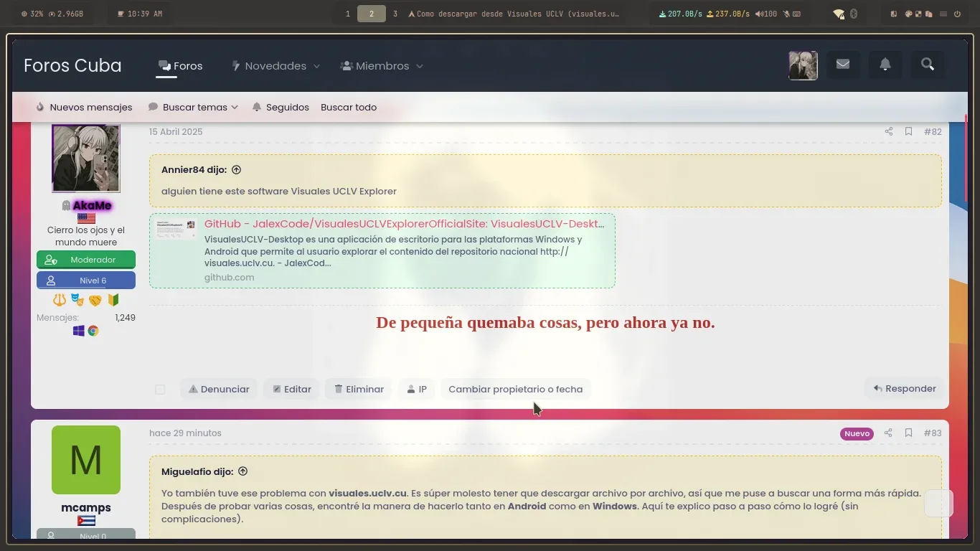The width and height of the screenshot is (980, 551).
Task: Jump to Miguelafio's quoted post arrow
Action: [x=242, y=471]
